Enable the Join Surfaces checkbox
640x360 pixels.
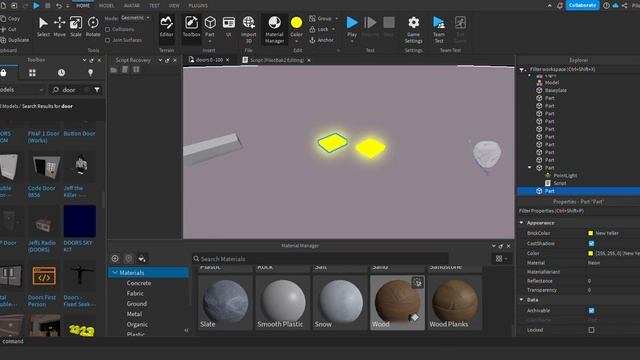(107, 40)
